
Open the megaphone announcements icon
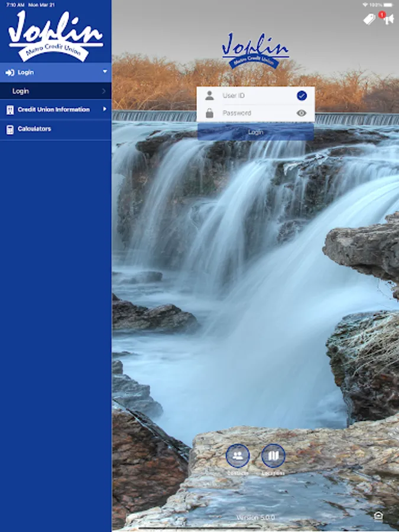click(388, 20)
